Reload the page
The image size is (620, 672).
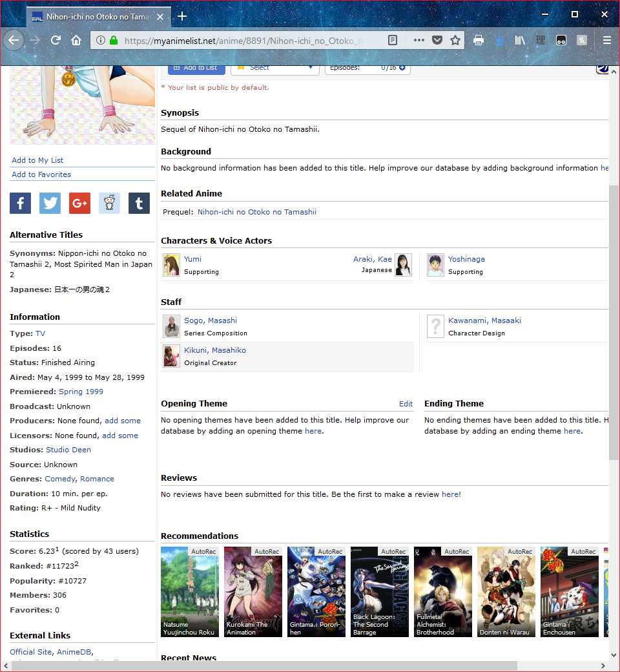pyautogui.click(x=56, y=40)
